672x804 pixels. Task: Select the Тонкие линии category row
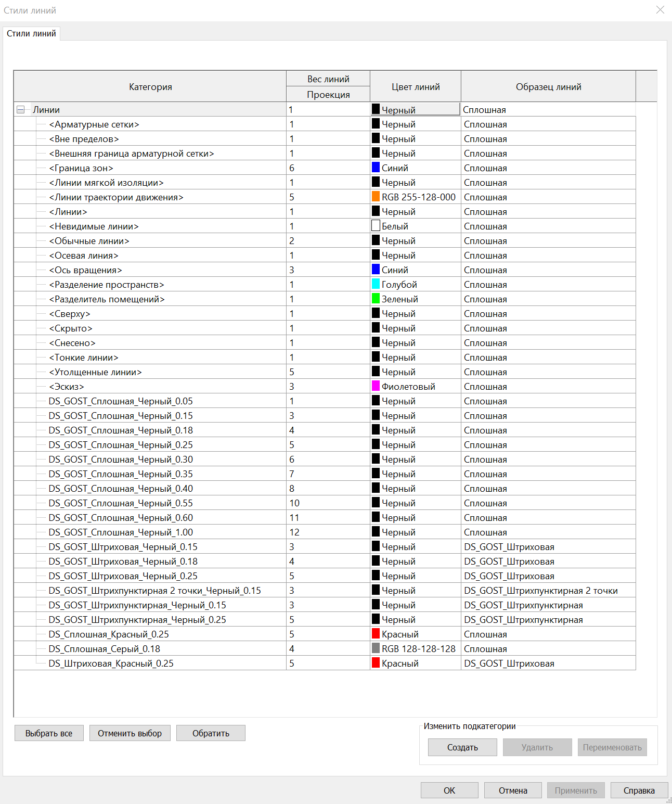pyautogui.click(x=84, y=358)
